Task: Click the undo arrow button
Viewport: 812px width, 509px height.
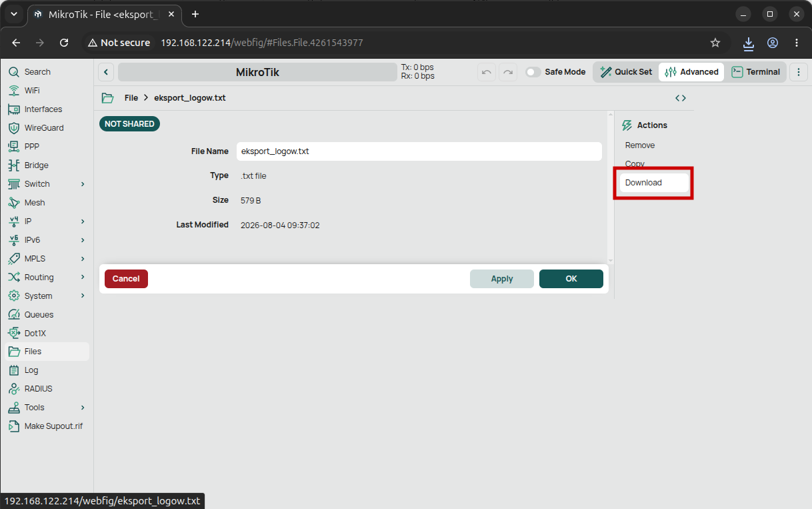Action: 487,72
